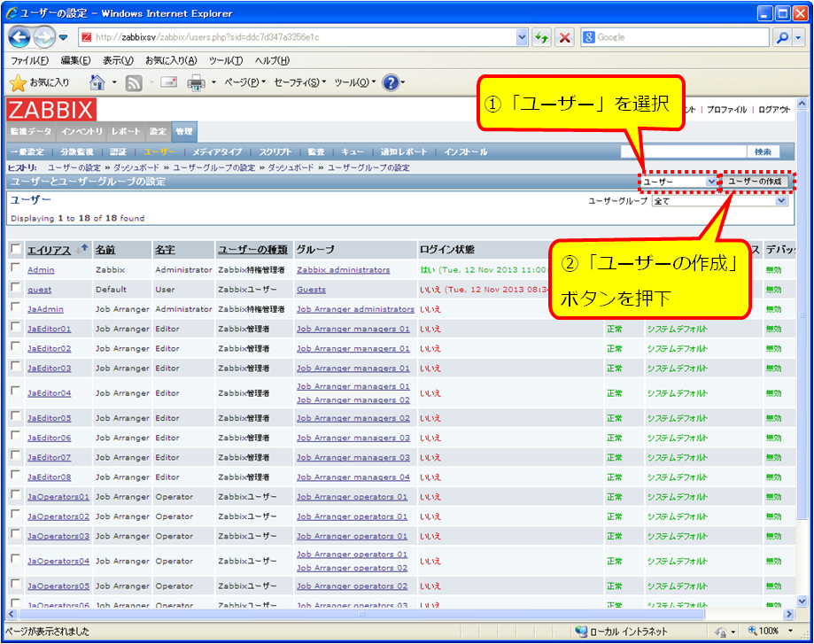Screen dimensions: 814x644
Task: Click the RSS feeds icon in toolbar
Action: (x=134, y=82)
